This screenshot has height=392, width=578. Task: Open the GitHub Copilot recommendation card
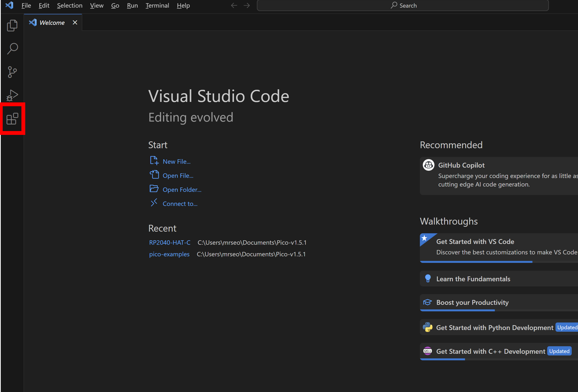[x=499, y=176]
